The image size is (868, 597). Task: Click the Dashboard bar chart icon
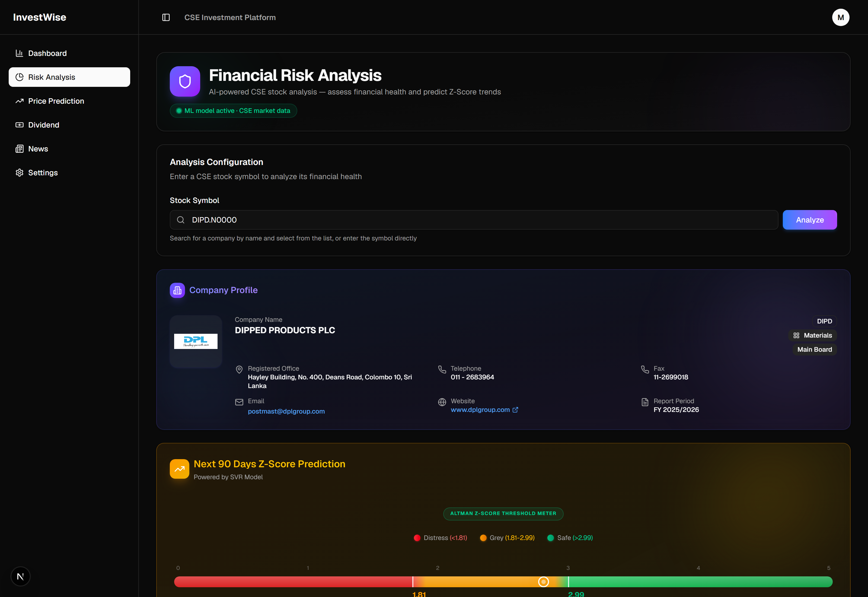tap(20, 53)
